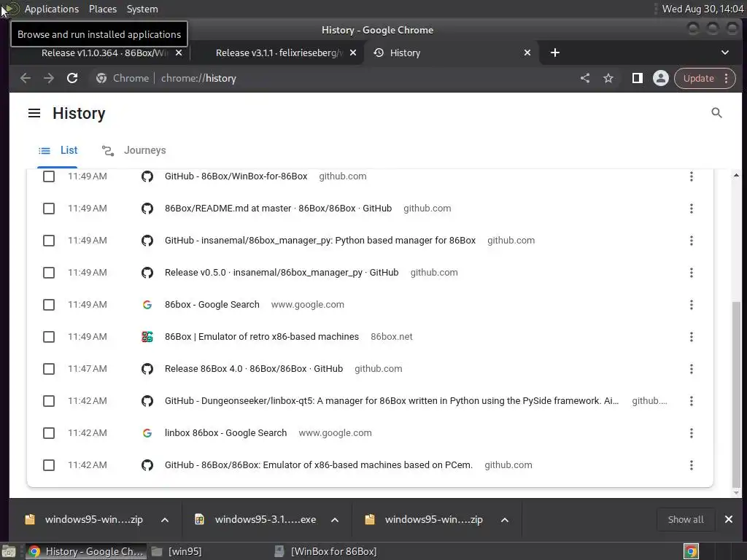This screenshot has width=747, height=560.
Task: Open the side panel icon
Action: pyautogui.click(x=637, y=78)
